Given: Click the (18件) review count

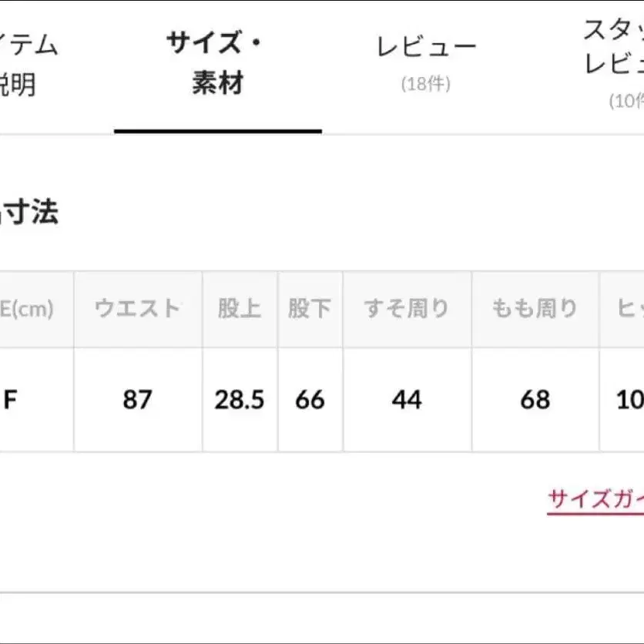Looking at the screenshot, I should pos(426,84).
